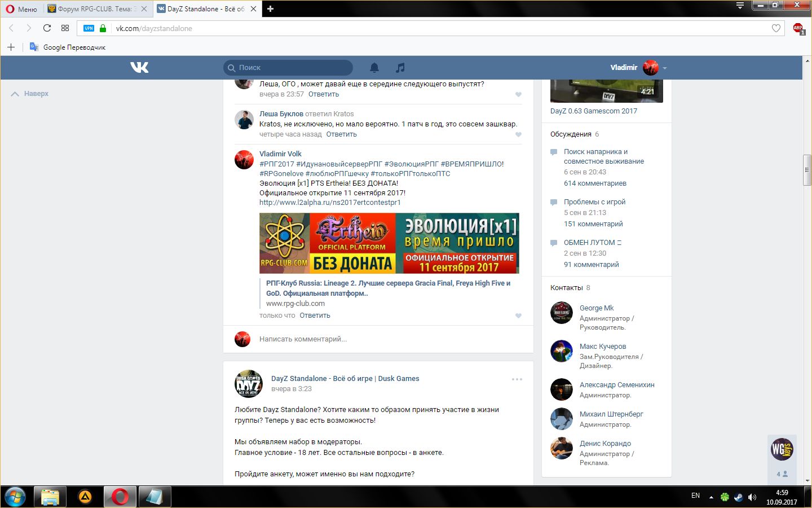This screenshot has height=508, width=812.
Task: Reply to Леша Буклов's comment
Action: tap(341, 134)
